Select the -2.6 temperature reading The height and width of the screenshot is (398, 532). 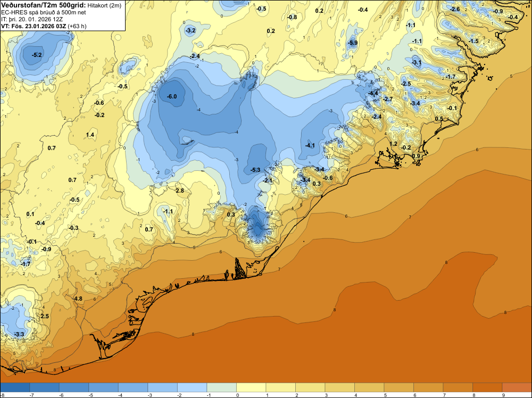click(x=455, y=9)
